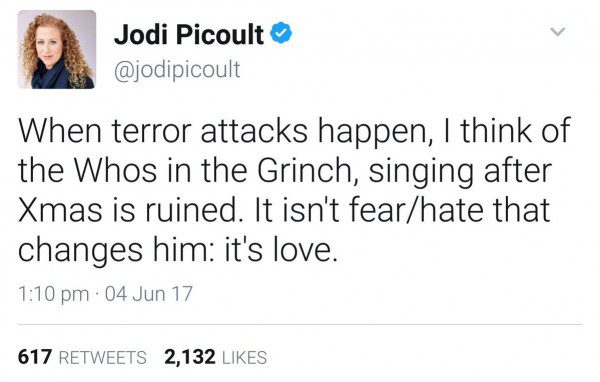Open the LIKES label list
Screen dimensions: 600x382
244,358
